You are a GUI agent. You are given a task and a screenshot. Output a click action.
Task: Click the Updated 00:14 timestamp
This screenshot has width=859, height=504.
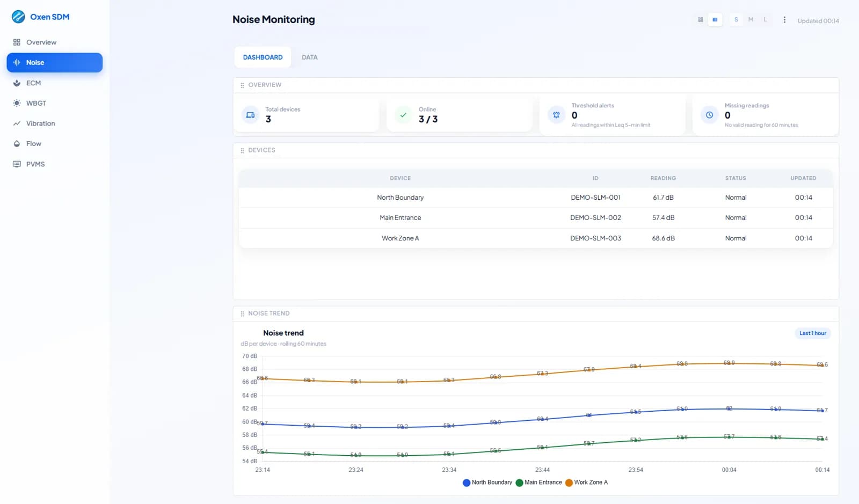click(818, 21)
